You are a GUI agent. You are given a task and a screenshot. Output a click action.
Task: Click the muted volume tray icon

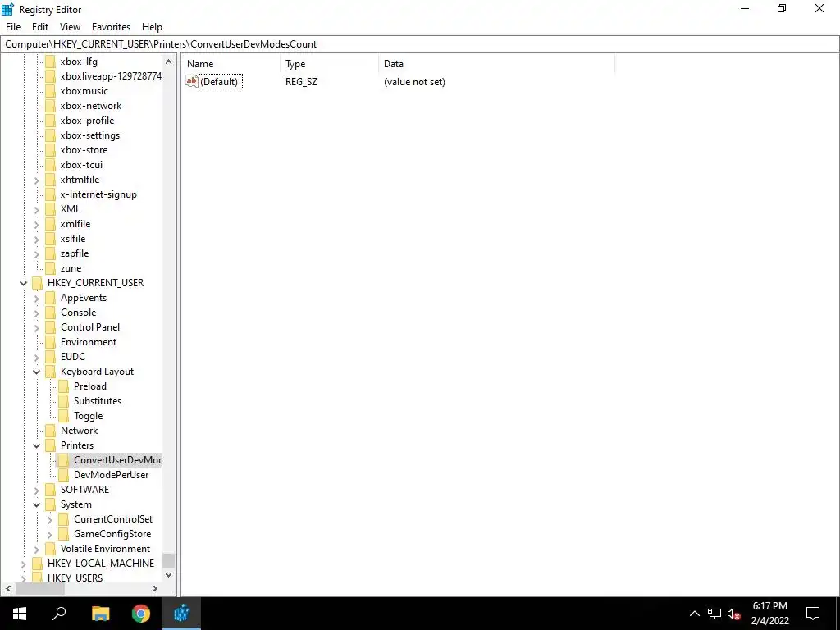pos(733,614)
